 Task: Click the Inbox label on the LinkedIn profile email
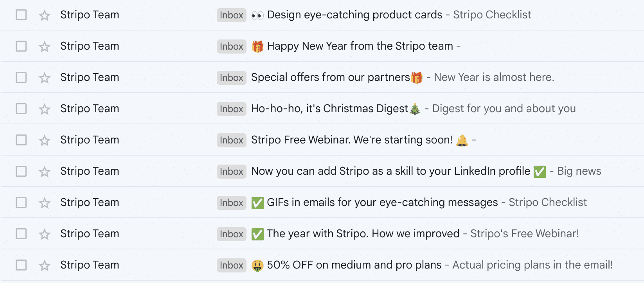point(231,171)
